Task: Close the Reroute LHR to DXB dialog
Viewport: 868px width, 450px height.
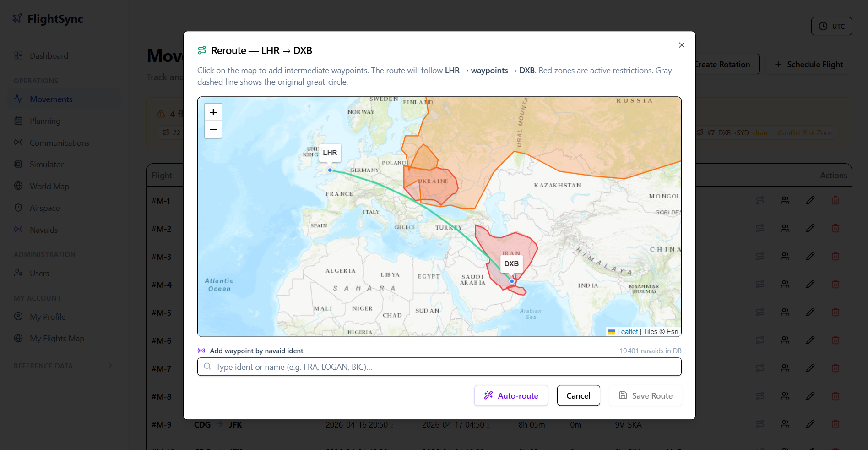Action: (682, 45)
